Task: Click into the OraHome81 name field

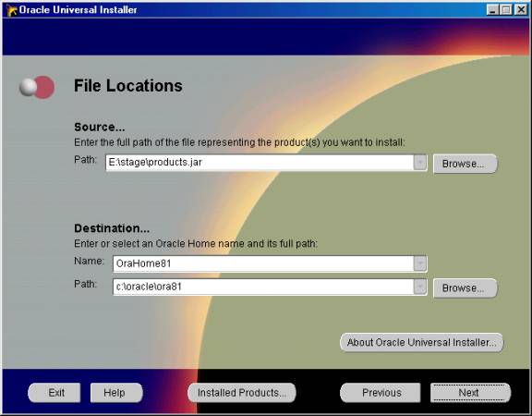Action: click(x=263, y=263)
